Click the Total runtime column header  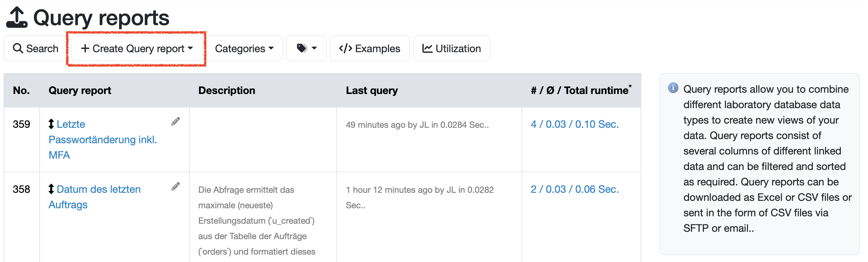[580, 90]
